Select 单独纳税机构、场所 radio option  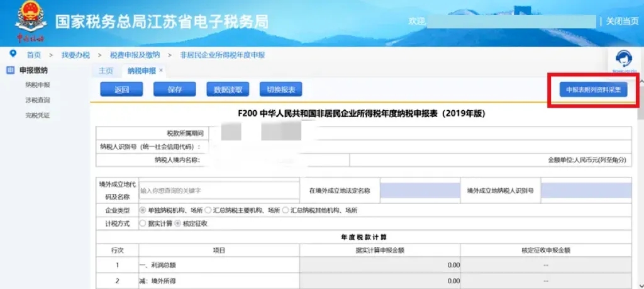click(143, 210)
